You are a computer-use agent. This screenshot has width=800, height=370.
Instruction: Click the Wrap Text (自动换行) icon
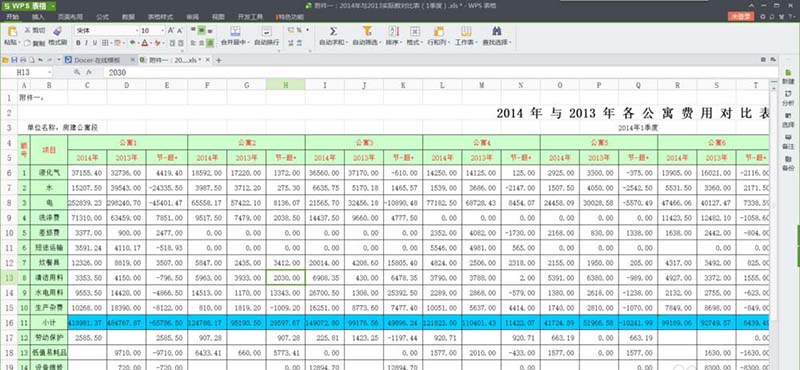click(266, 31)
